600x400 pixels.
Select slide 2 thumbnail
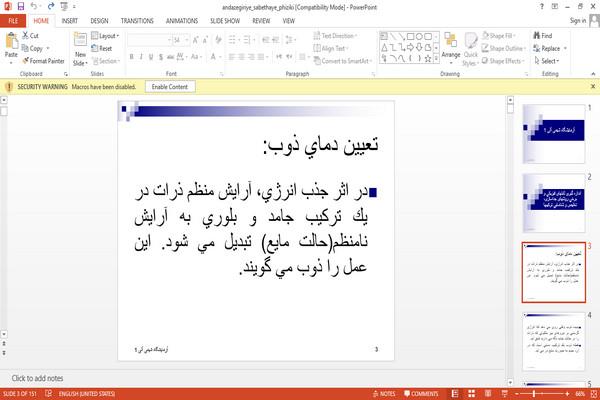point(554,203)
